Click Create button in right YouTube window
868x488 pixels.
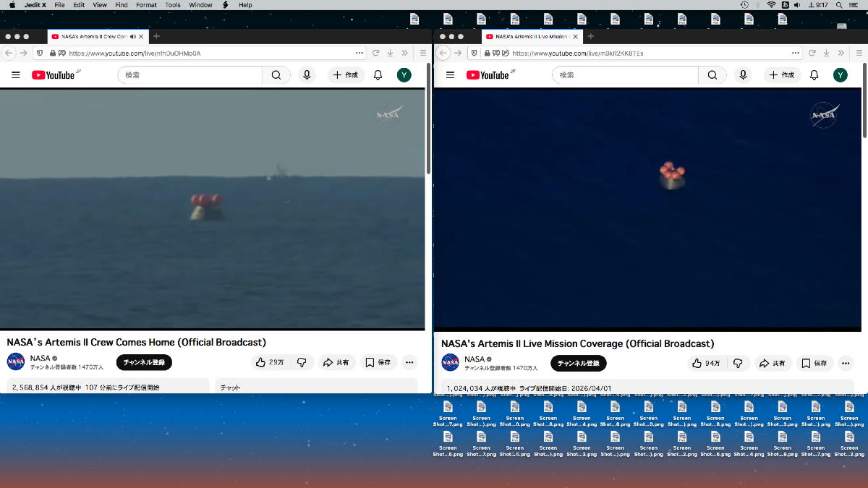click(x=781, y=75)
